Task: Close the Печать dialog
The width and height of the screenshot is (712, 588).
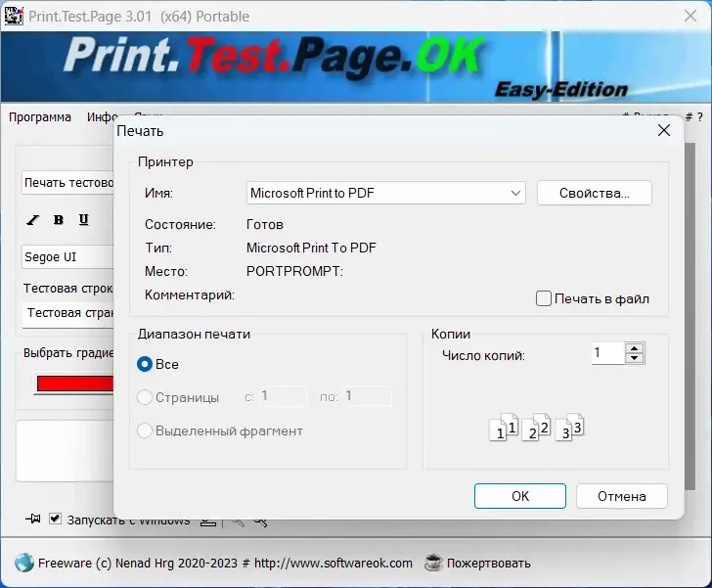Action: [x=664, y=130]
